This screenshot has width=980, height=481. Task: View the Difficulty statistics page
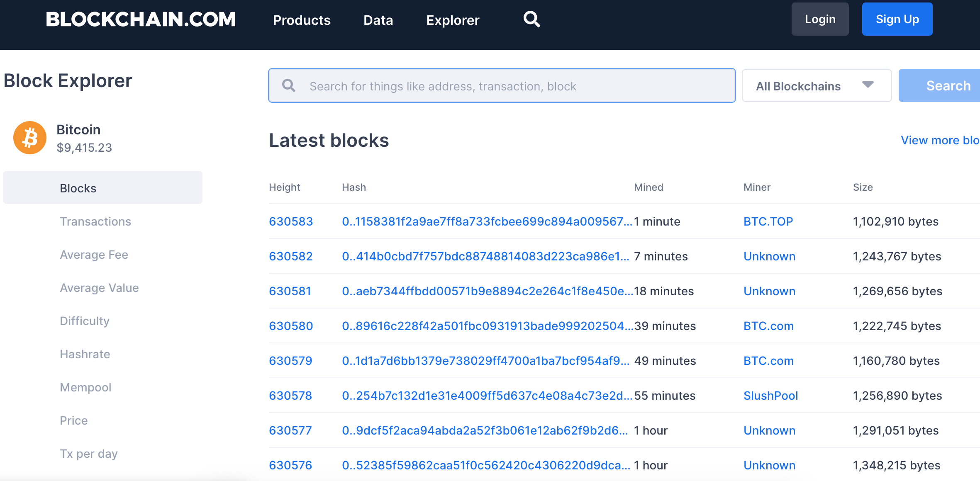tap(85, 321)
